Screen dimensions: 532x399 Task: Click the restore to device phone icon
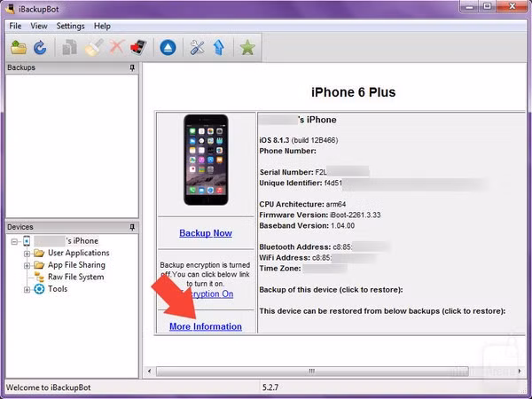click(137, 48)
